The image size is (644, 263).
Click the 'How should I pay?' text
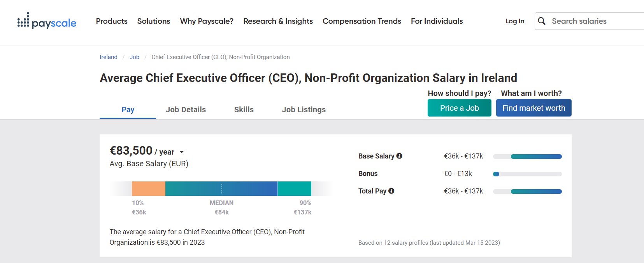(x=460, y=93)
